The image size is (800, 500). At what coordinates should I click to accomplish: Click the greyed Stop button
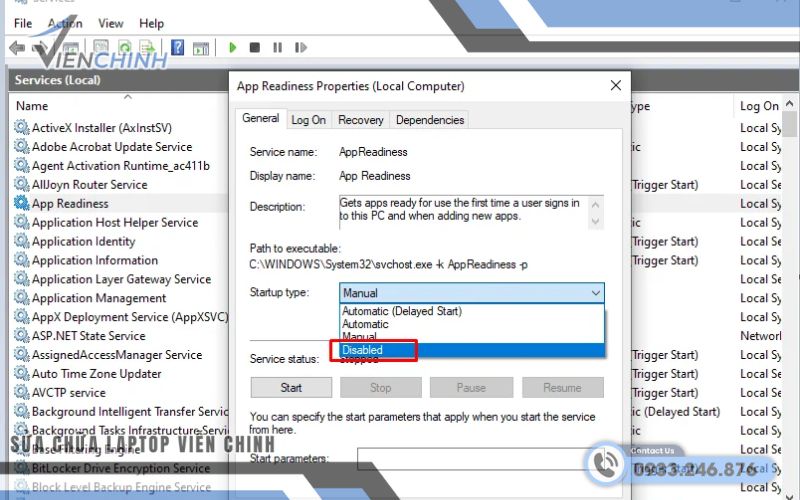click(381, 388)
